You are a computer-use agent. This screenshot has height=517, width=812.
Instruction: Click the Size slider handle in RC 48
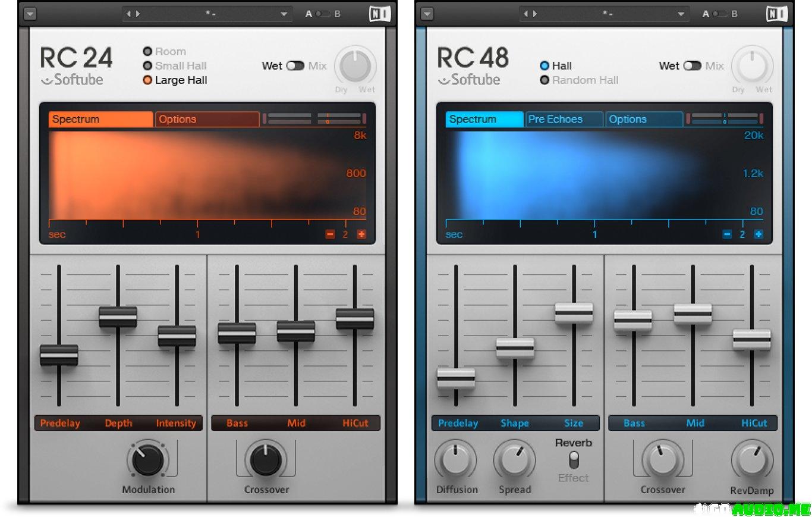click(x=574, y=313)
